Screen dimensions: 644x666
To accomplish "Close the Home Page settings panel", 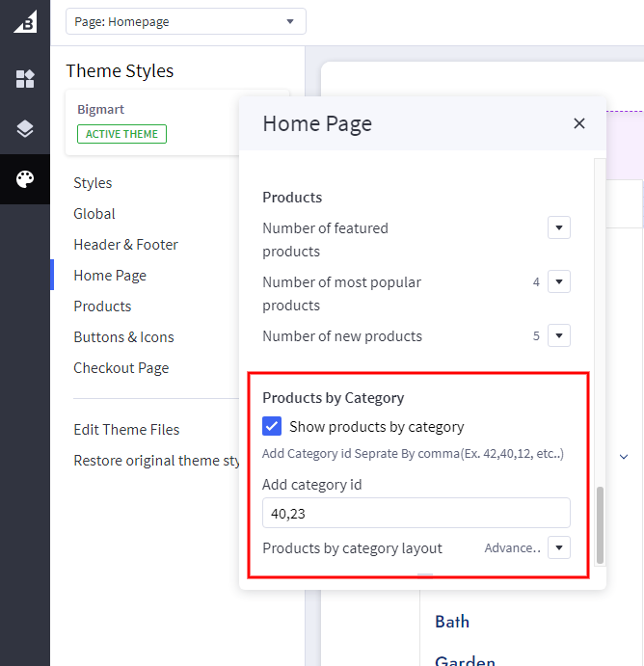I will tap(578, 123).
